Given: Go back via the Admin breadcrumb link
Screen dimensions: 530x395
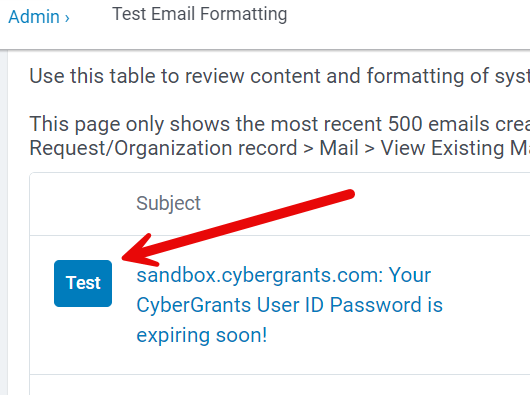Looking at the screenshot, I should coord(34,17).
